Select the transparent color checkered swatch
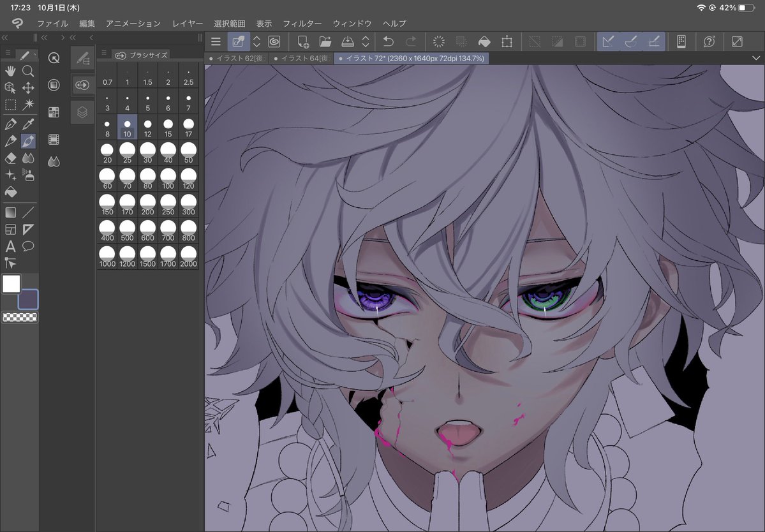765x532 pixels. (20, 318)
